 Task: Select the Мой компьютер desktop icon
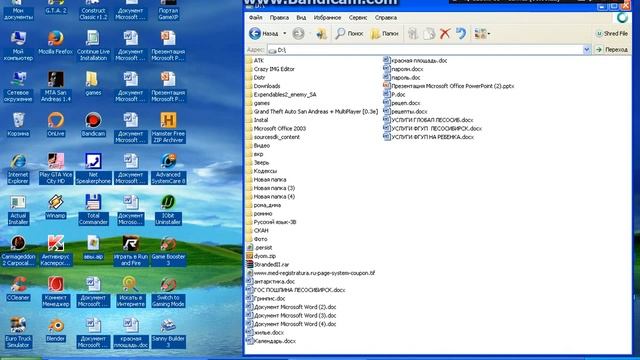tap(18, 46)
